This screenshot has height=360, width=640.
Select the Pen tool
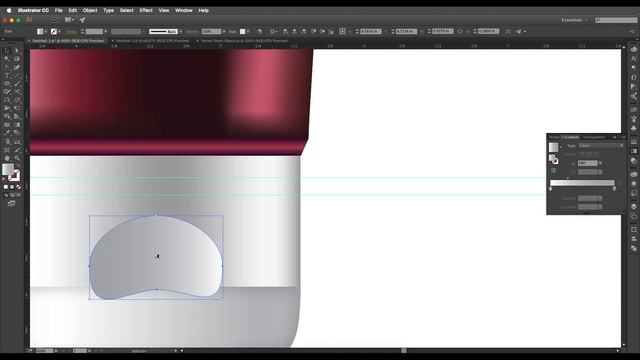[x=7, y=67]
